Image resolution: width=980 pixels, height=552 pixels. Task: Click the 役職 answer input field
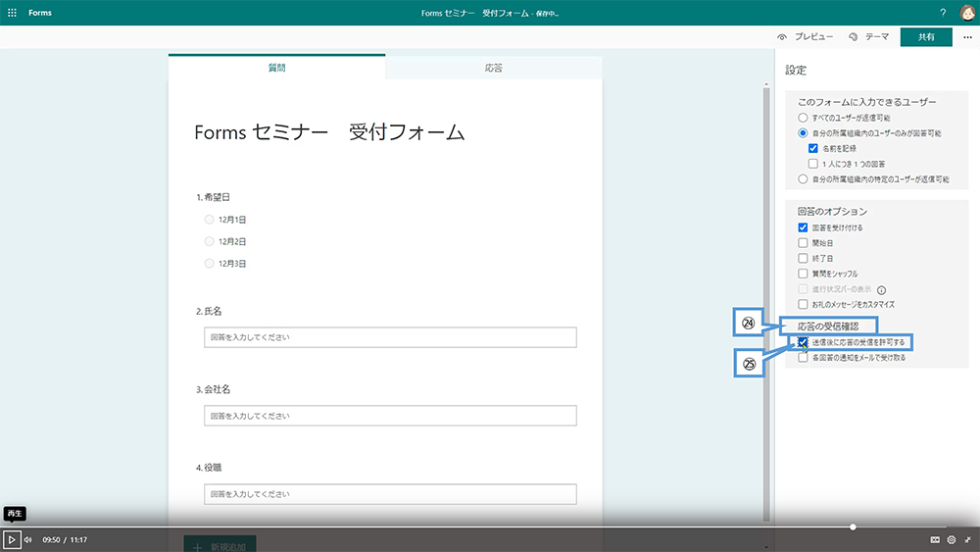coord(390,494)
